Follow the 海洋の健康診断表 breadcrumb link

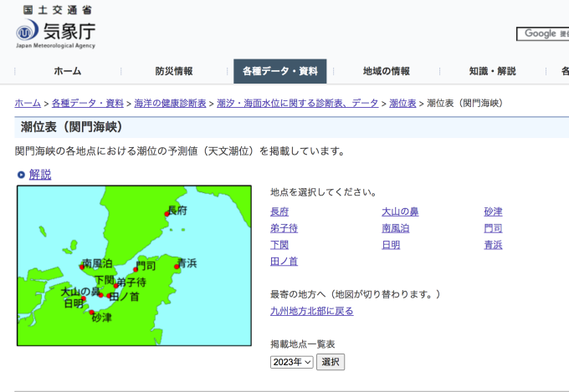(170, 104)
